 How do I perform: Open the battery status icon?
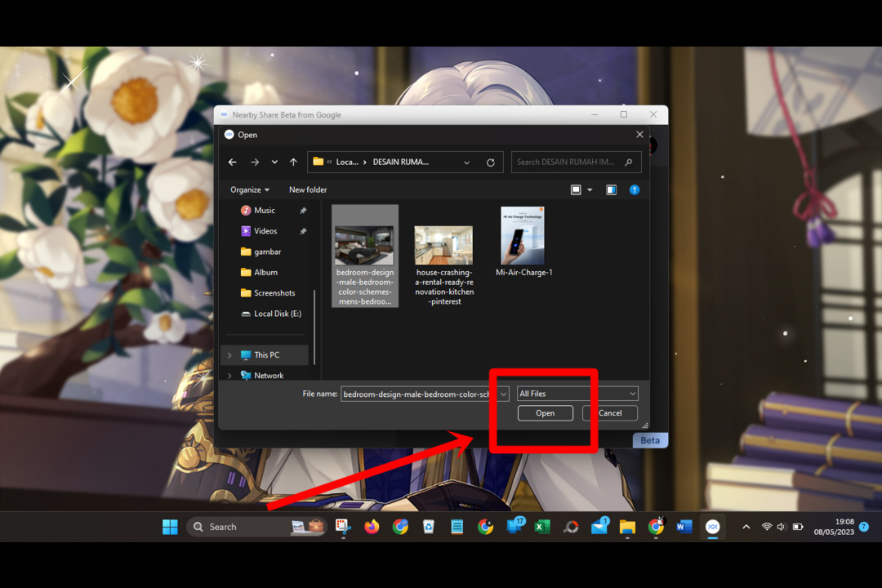[x=798, y=528]
